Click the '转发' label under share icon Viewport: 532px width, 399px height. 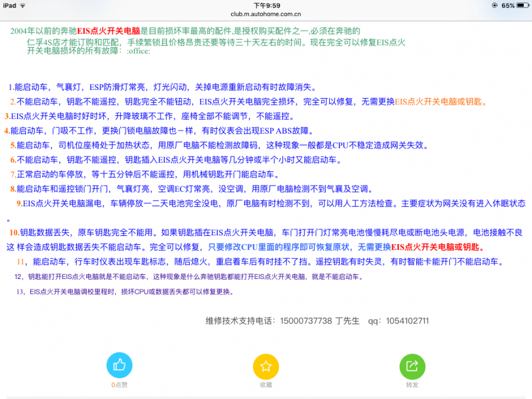coord(412,385)
